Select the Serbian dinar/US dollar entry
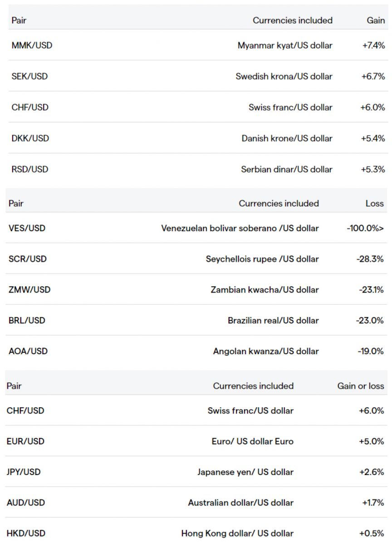The image size is (392, 545). 286,169
